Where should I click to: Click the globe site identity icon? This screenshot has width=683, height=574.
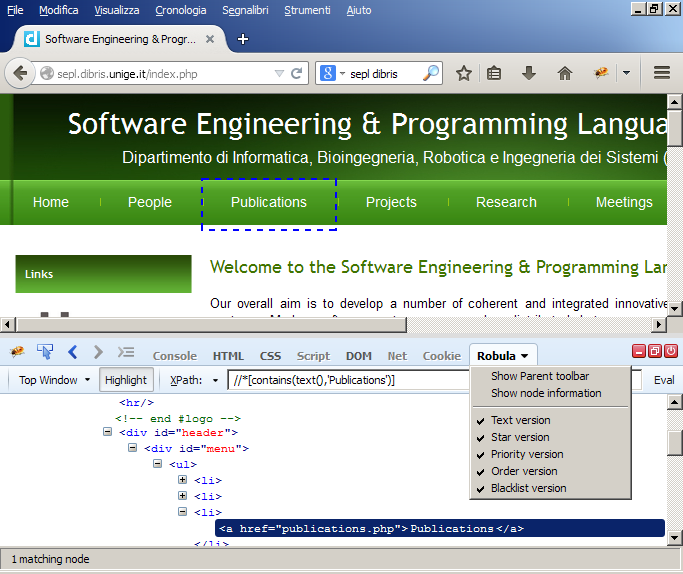coord(47,73)
